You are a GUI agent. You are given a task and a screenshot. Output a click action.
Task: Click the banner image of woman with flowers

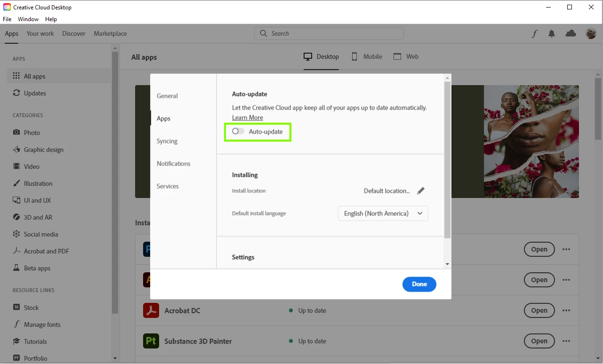tap(531, 142)
